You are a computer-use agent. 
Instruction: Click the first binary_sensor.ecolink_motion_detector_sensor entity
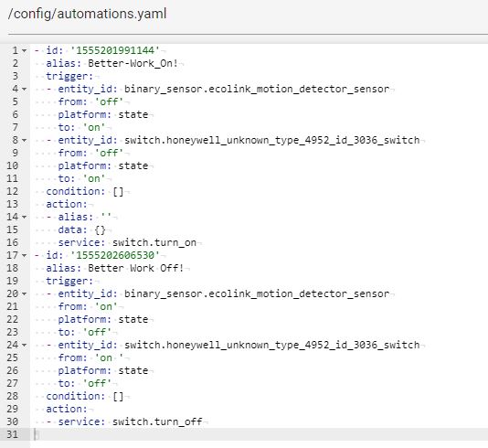click(x=257, y=89)
